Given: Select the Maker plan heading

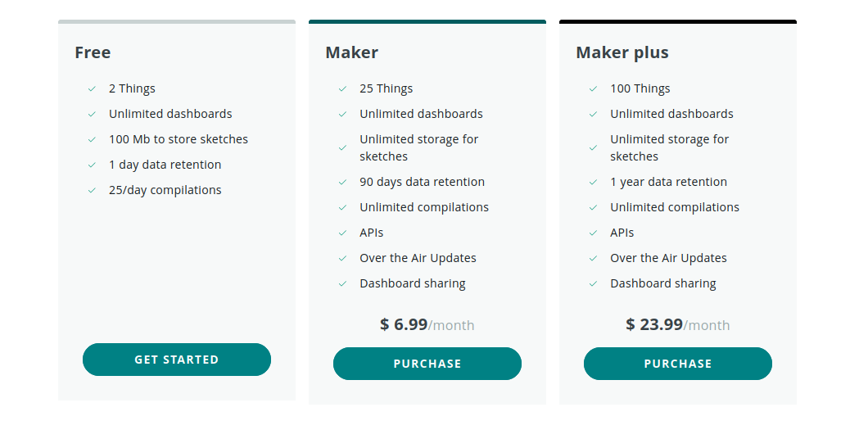Looking at the screenshot, I should click(352, 52).
